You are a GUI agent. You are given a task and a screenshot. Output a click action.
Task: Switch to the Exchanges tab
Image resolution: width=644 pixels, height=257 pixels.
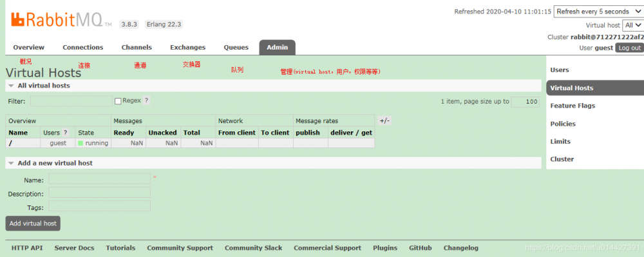tap(187, 47)
